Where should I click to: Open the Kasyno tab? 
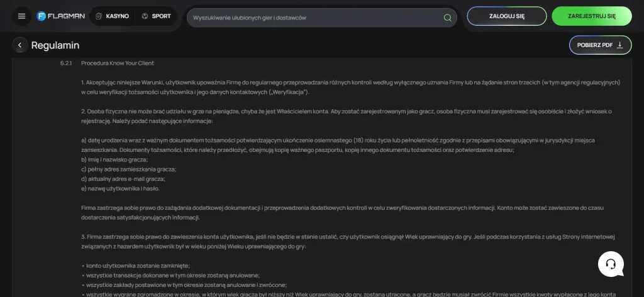tap(112, 16)
